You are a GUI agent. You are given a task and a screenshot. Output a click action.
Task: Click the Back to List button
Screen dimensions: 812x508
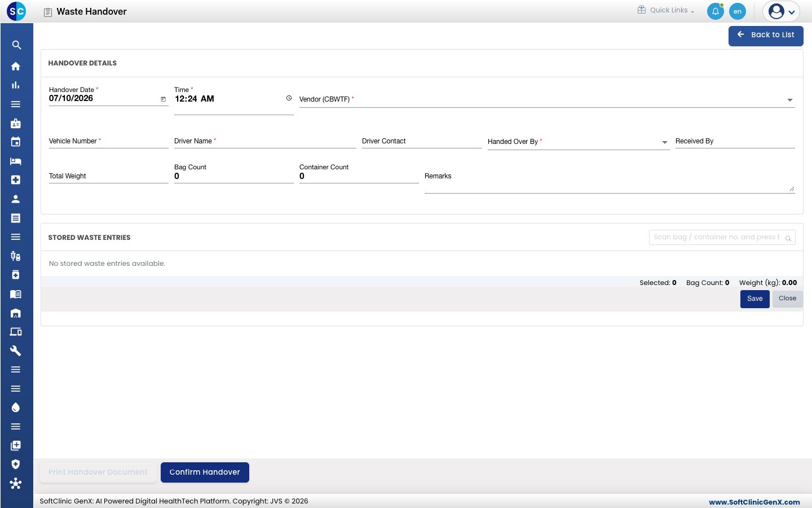point(766,36)
